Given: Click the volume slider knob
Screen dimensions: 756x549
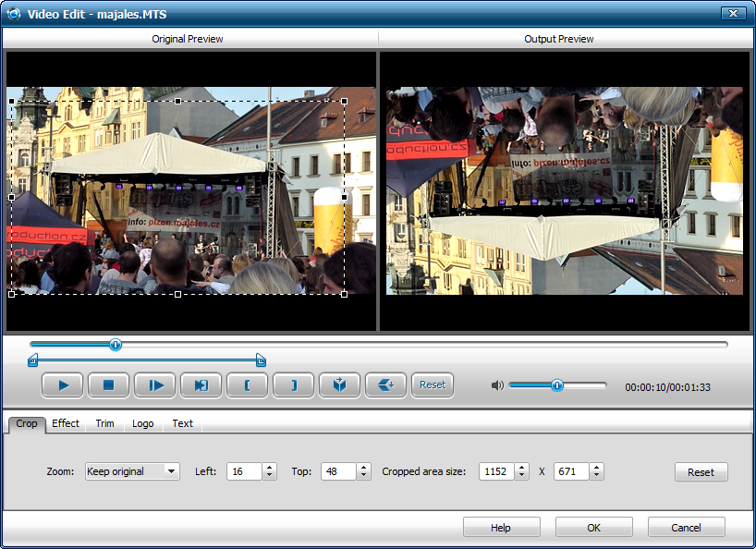Looking at the screenshot, I should tap(557, 385).
